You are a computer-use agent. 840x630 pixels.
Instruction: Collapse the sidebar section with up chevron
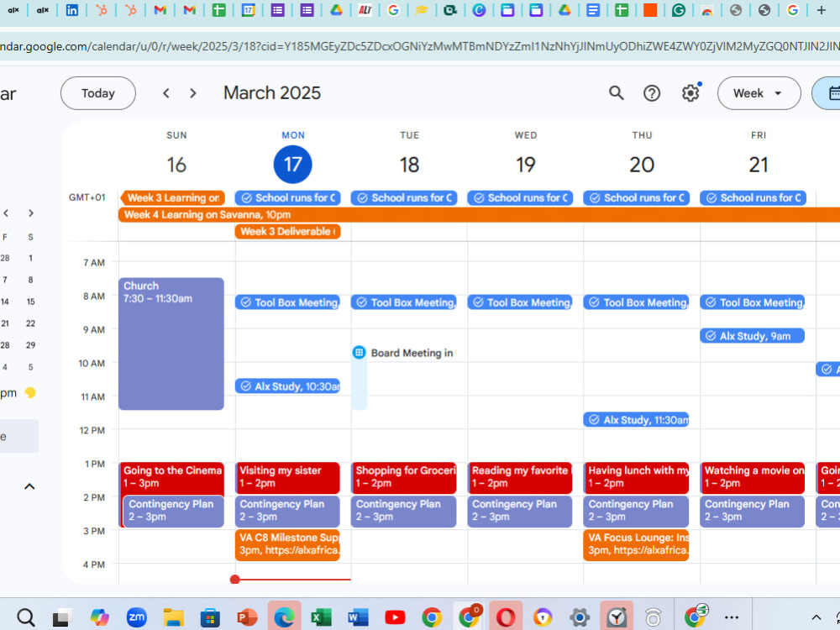pyautogui.click(x=29, y=486)
